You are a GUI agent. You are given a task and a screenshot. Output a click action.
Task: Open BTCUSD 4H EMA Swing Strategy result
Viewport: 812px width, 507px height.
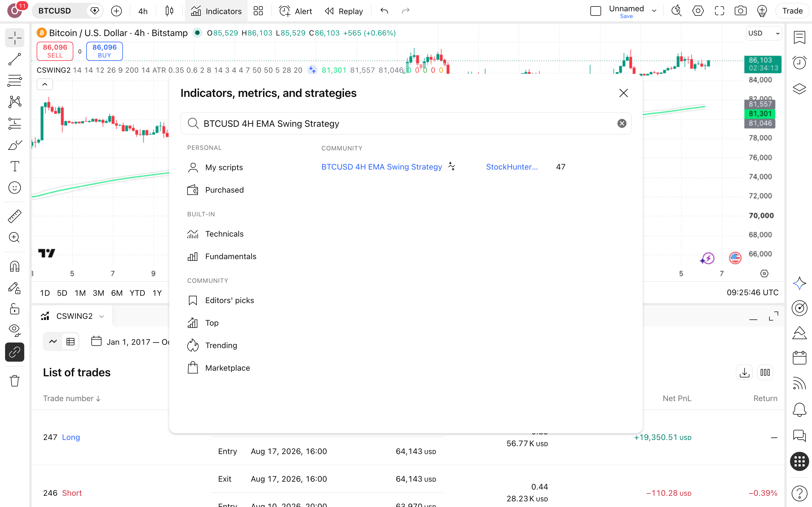coord(381,167)
